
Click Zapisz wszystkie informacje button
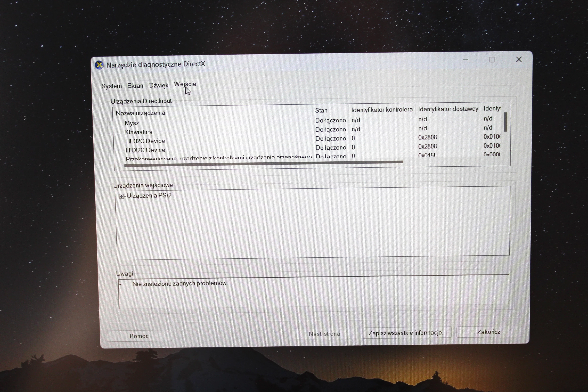point(407,333)
